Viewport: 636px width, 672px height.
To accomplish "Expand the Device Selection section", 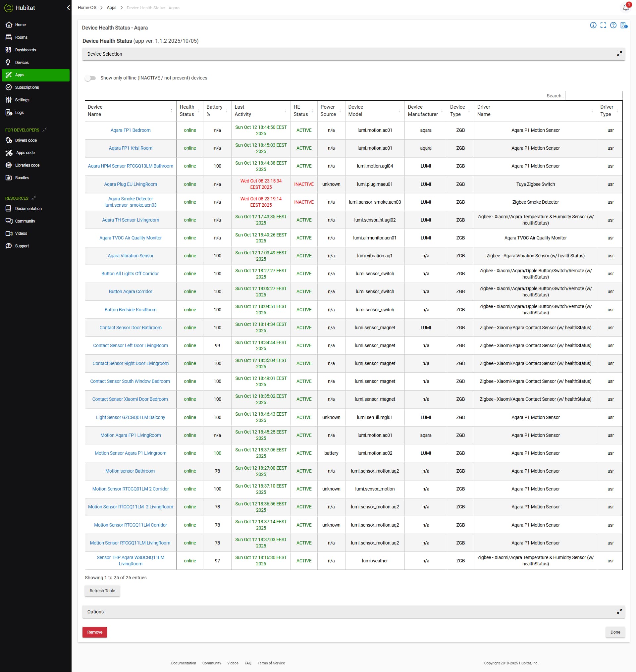I will [619, 54].
